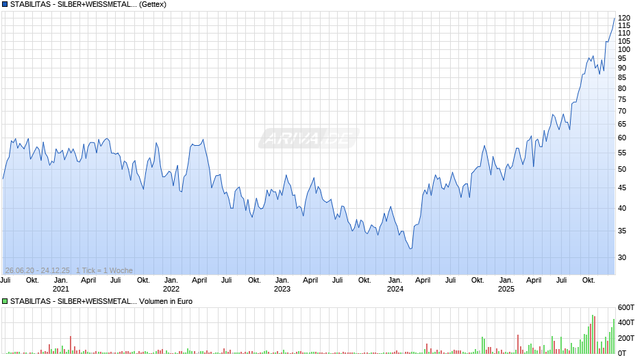The width and height of the screenshot is (644, 360).
Task: Click the 30 price axis label
Action: click(x=622, y=257)
